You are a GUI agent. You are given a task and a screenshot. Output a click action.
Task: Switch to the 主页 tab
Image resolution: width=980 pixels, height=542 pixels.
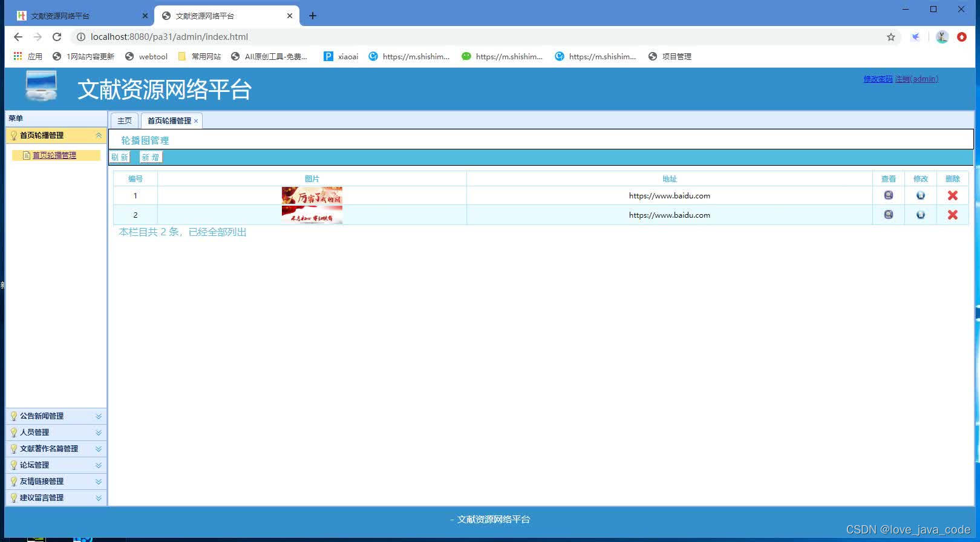(x=125, y=121)
